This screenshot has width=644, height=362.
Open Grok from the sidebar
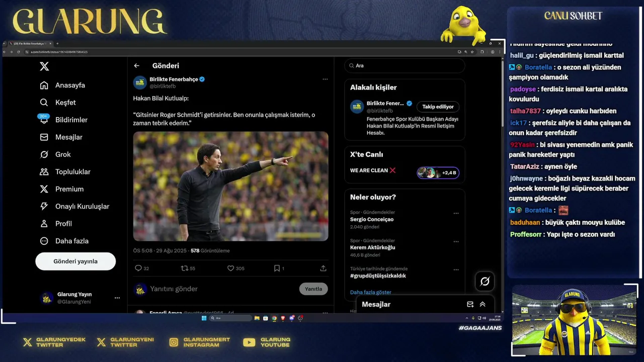[55, 154]
